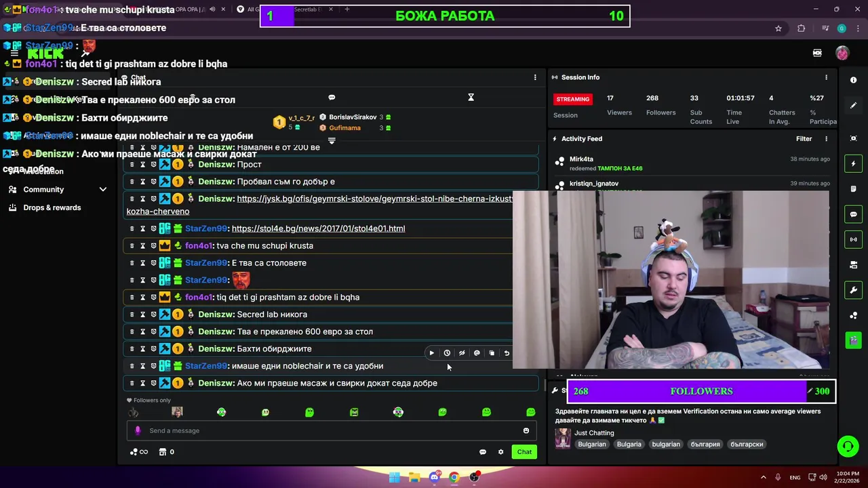868x488 pixels.
Task: Click username fon4o1 on 'tva che mu schupi krusta'
Action: (x=199, y=246)
